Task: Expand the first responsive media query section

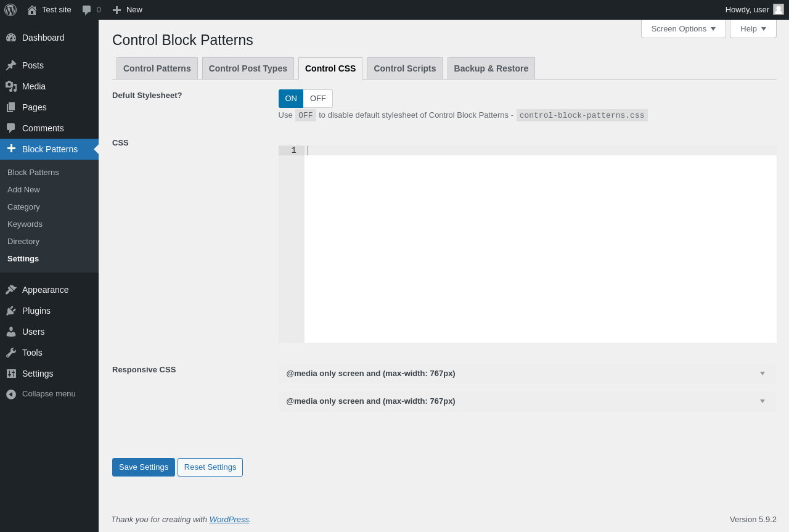Action: 527,374
